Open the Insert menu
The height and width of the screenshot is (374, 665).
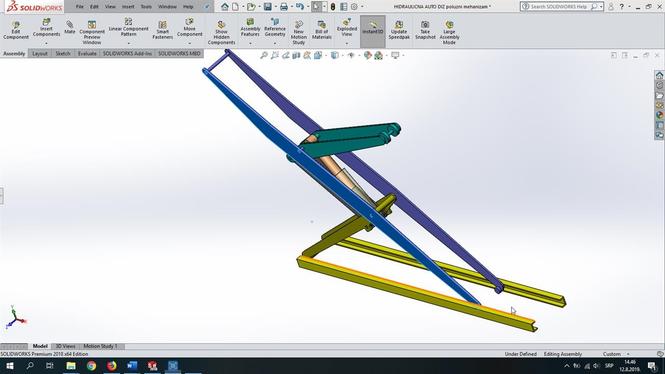(x=128, y=7)
